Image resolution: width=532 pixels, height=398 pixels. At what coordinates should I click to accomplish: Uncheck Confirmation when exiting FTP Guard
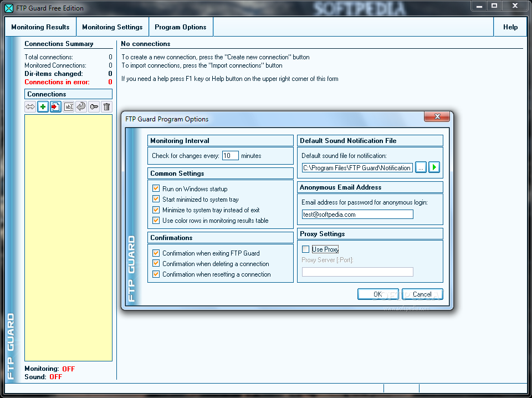[156, 253]
